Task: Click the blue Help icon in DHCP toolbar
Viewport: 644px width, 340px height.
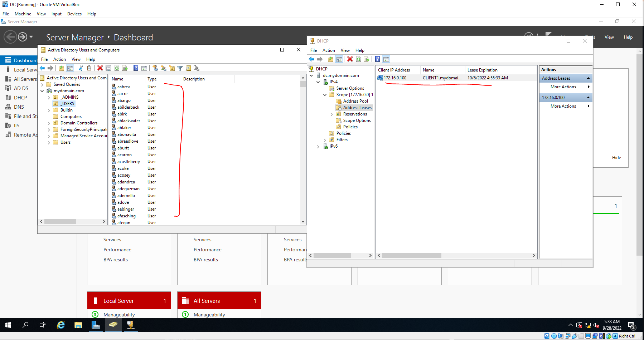Action: pos(378,59)
